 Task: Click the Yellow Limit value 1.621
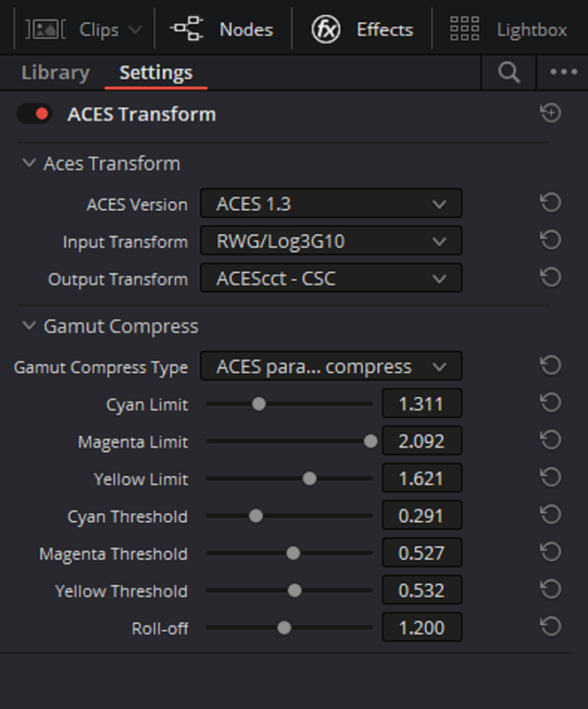[422, 478]
